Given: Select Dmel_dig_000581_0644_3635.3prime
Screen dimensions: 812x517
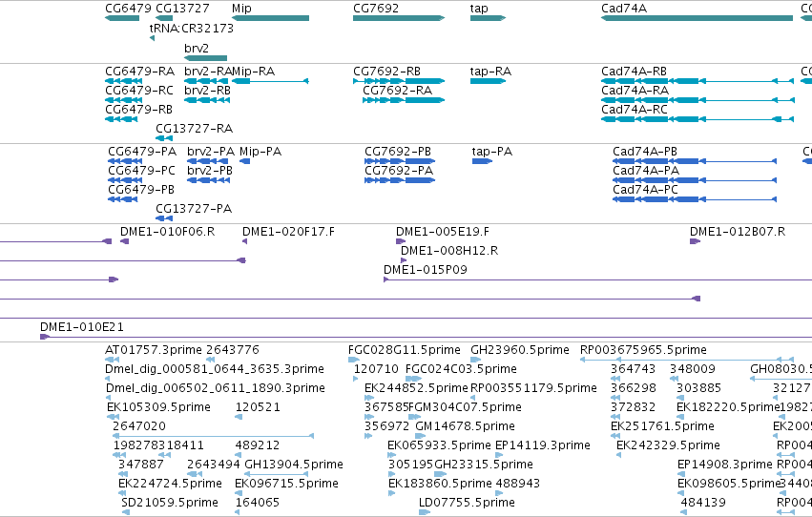Looking at the screenshot, I should tap(107, 379).
